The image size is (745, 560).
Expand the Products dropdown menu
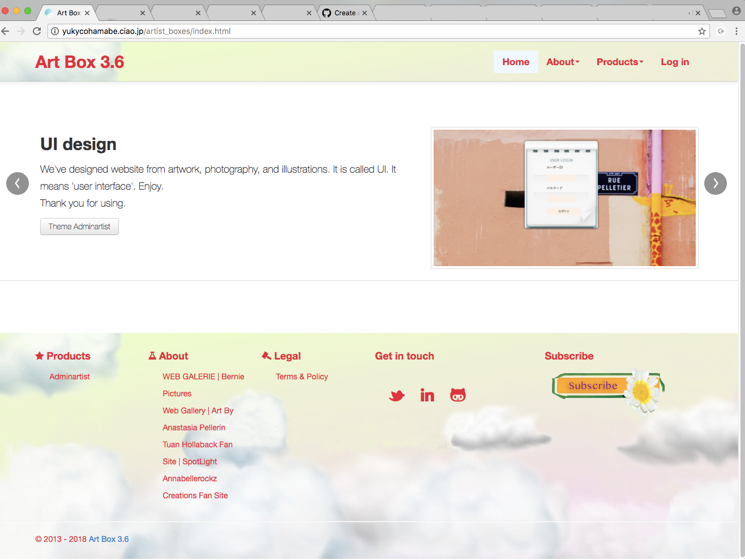coord(620,62)
